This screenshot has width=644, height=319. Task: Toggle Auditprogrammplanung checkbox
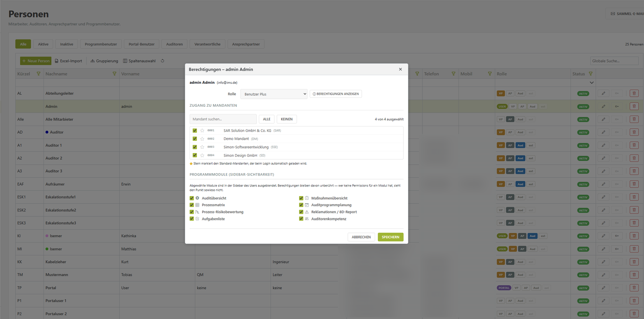click(x=301, y=205)
